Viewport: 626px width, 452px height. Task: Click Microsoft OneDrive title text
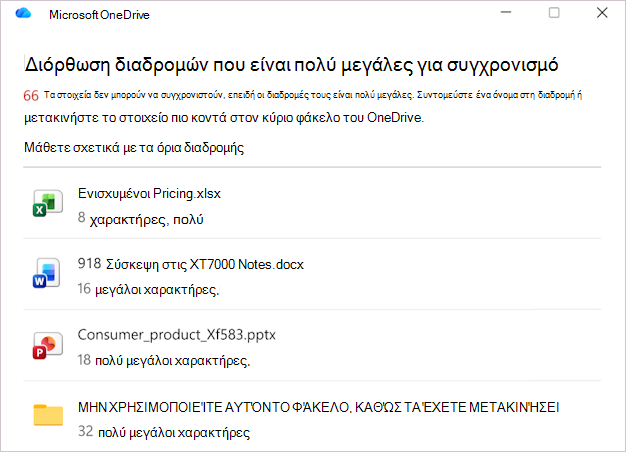point(99,15)
